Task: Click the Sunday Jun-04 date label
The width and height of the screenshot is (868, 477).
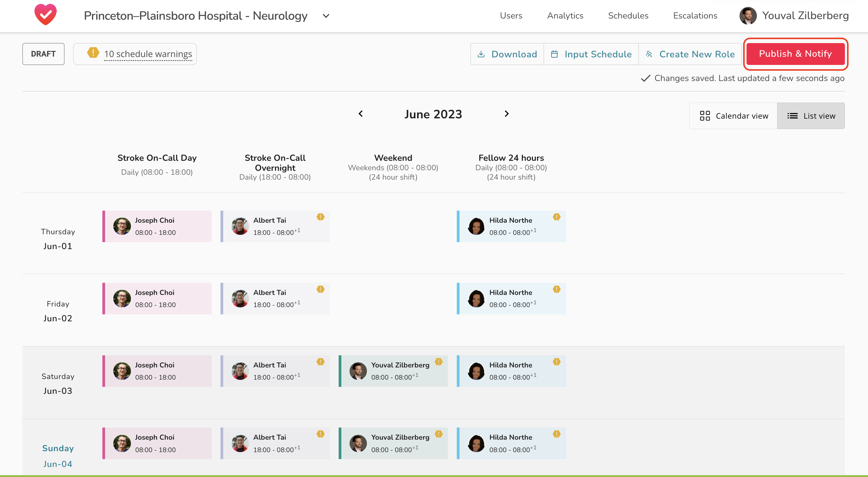Action: [x=58, y=456]
